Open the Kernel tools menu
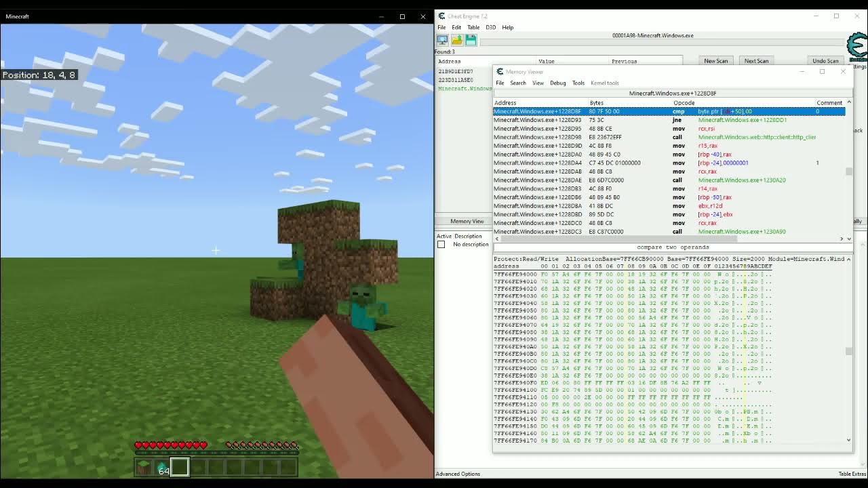Screen dimensions: 868x488 tap(605, 83)
